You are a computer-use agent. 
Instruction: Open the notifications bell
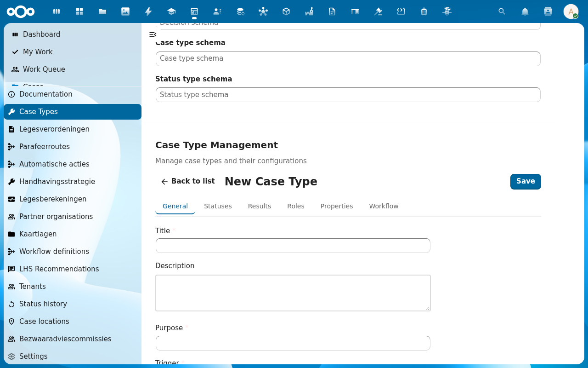point(525,11)
